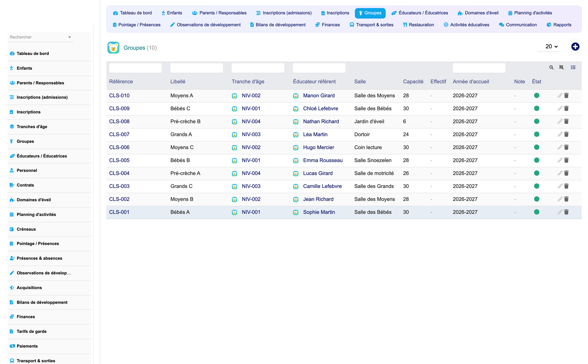Edit the CLS-005 Bébés B row
The width and height of the screenshot is (588, 364).
pyautogui.click(x=560, y=160)
